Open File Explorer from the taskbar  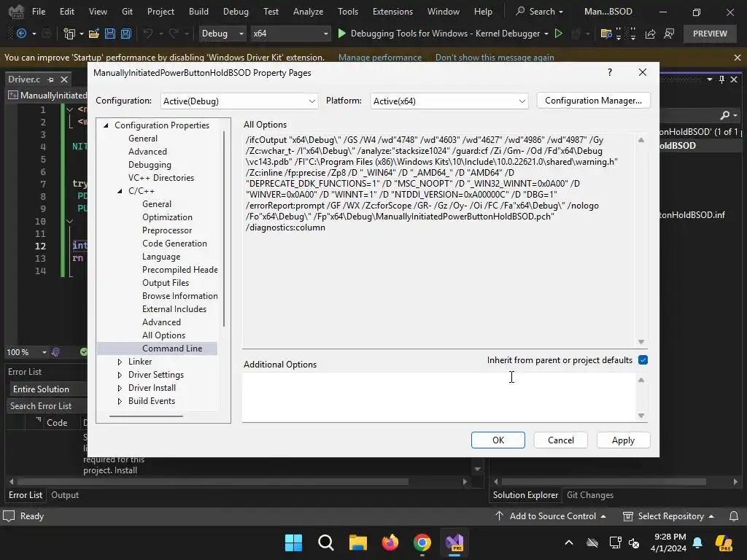point(357,542)
